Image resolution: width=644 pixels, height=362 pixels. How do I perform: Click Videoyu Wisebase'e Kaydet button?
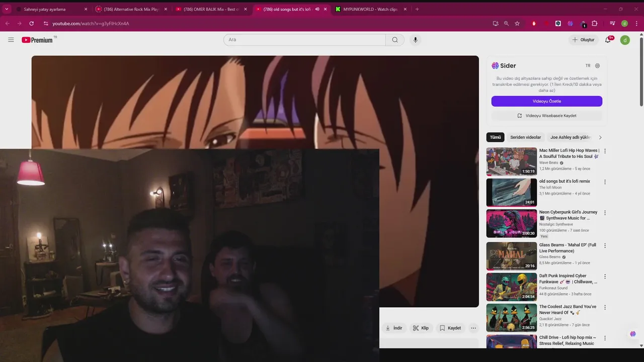(x=547, y=116)
